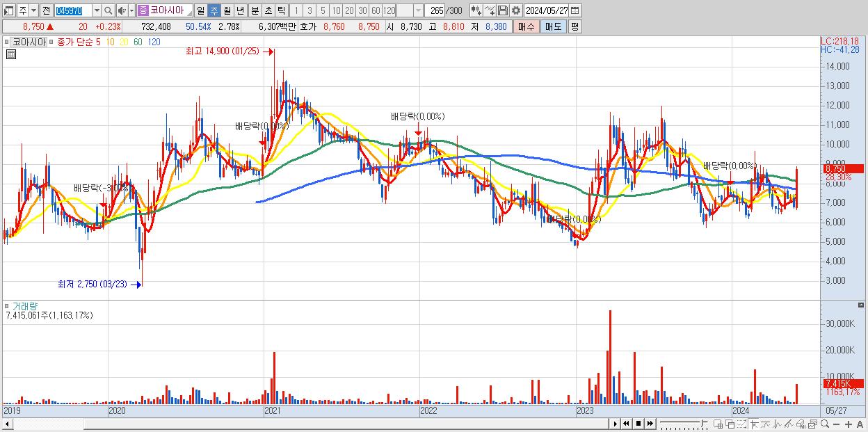This screenshot has width=868, height=432.
Task: Click the 전 button
Action: [x=47, y=10]
